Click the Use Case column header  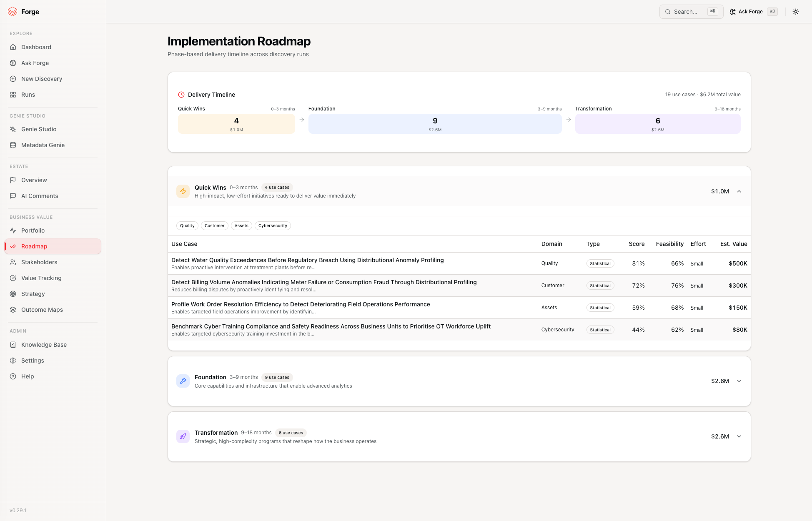pyautogui.click(x=184, y=244)
